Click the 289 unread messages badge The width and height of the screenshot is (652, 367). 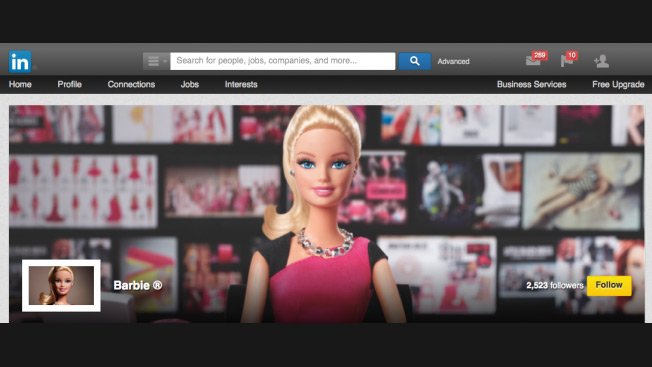(540, 55)
